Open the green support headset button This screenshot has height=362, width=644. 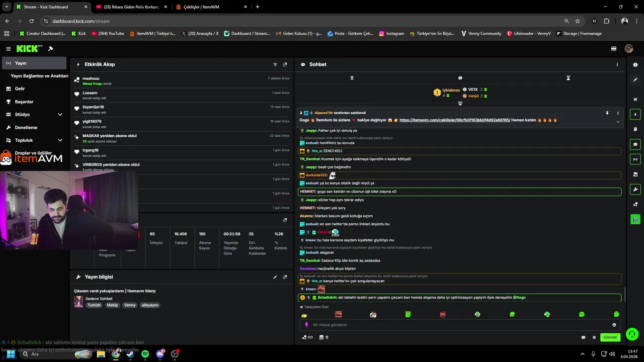[x=632, y=334]
